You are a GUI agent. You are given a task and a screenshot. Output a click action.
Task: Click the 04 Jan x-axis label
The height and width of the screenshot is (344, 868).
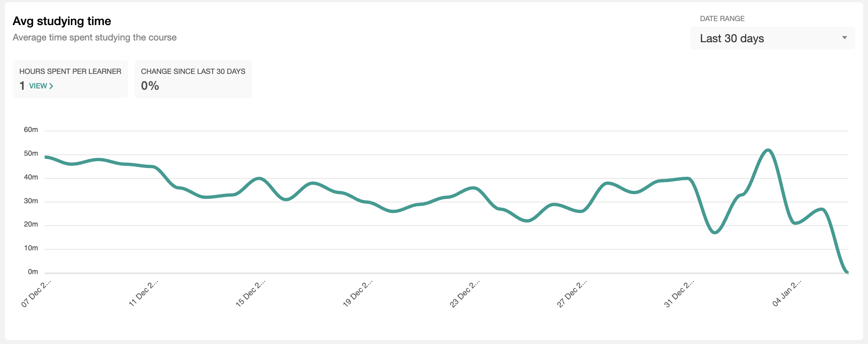[x=787, y=293]
